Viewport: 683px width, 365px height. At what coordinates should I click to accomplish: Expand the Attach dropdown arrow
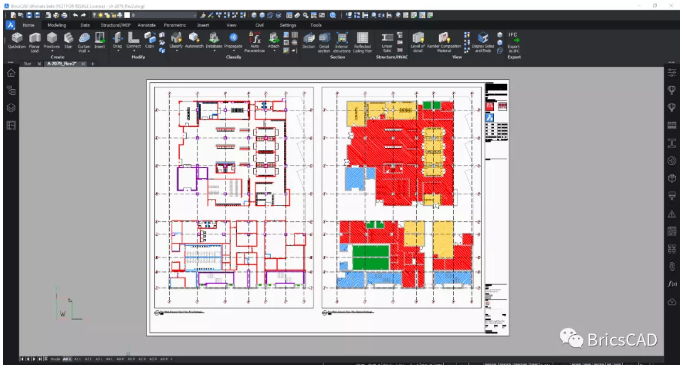click(x=274, y=51)
